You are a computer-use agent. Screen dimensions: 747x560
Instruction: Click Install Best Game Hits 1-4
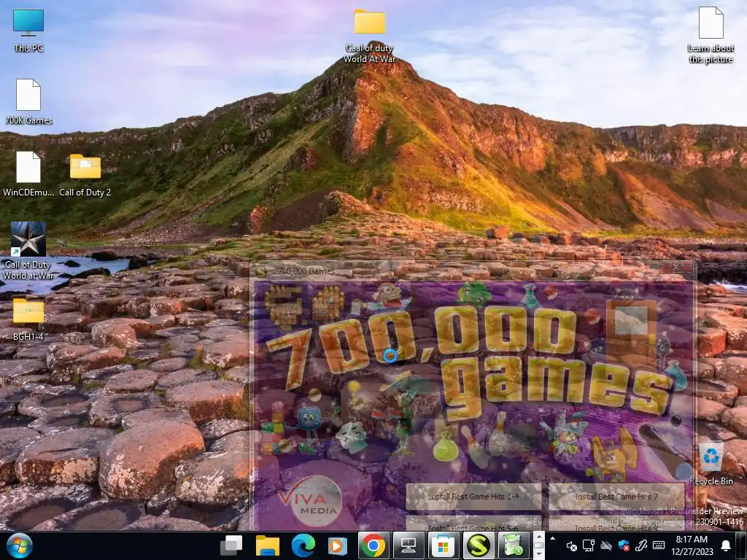[473, 497]
